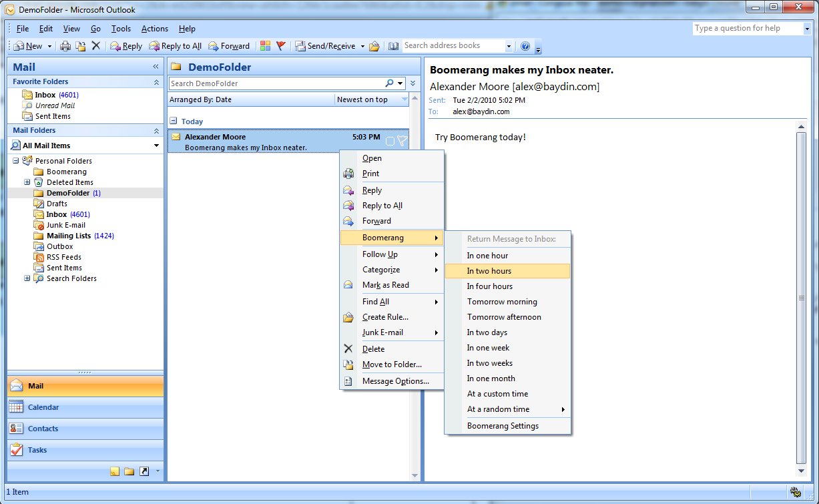Click the Categorize color blocks toolbar icon
Screen dimensions: 819x504
(x=266, y=45)
